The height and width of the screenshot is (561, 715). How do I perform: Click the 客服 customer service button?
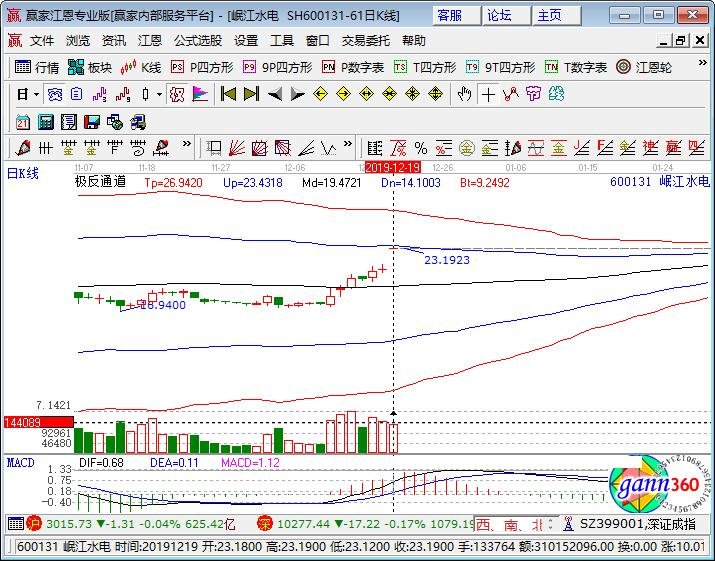pos(456,16)
